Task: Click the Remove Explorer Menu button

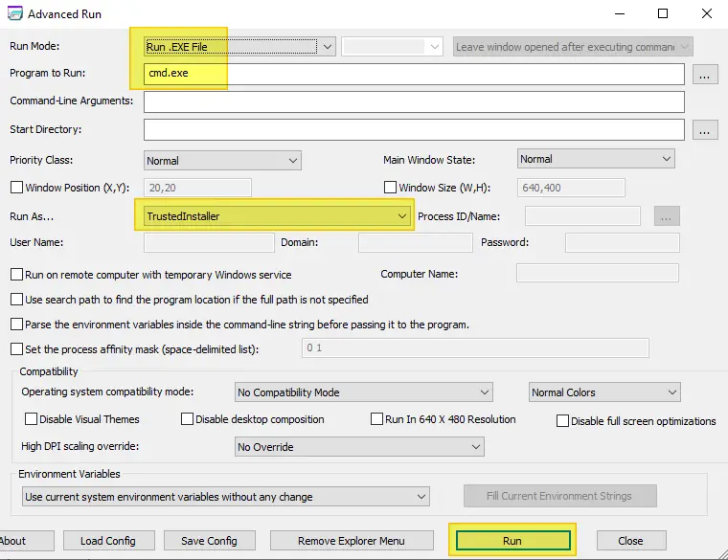Action: point(352,541)
